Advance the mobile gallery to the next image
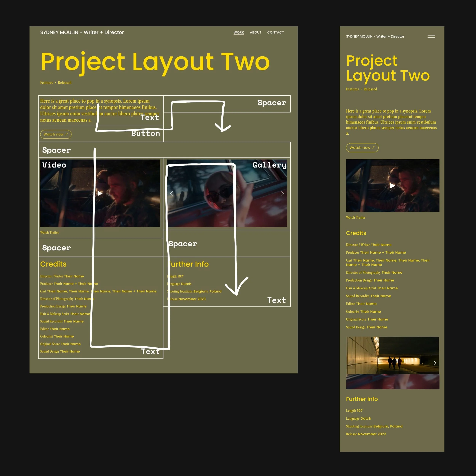This screenshot has height=476, width=476. click(435, 363)
